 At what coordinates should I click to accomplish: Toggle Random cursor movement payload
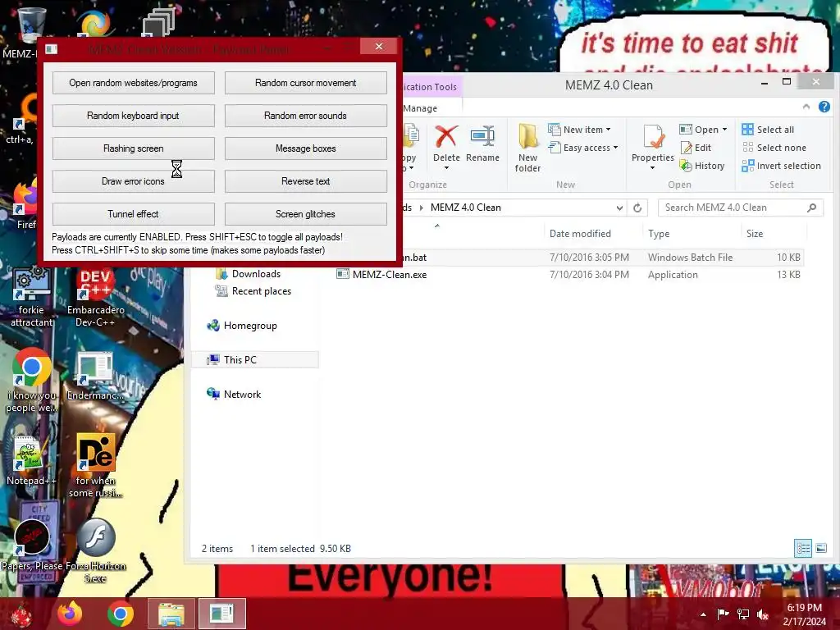pyautogui.click(x=305, y=83)
